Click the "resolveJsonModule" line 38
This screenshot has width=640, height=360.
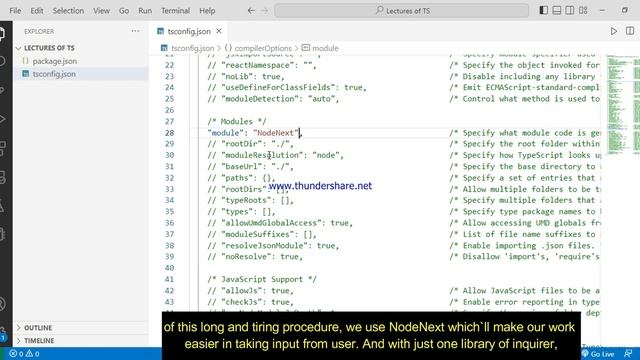273,245
